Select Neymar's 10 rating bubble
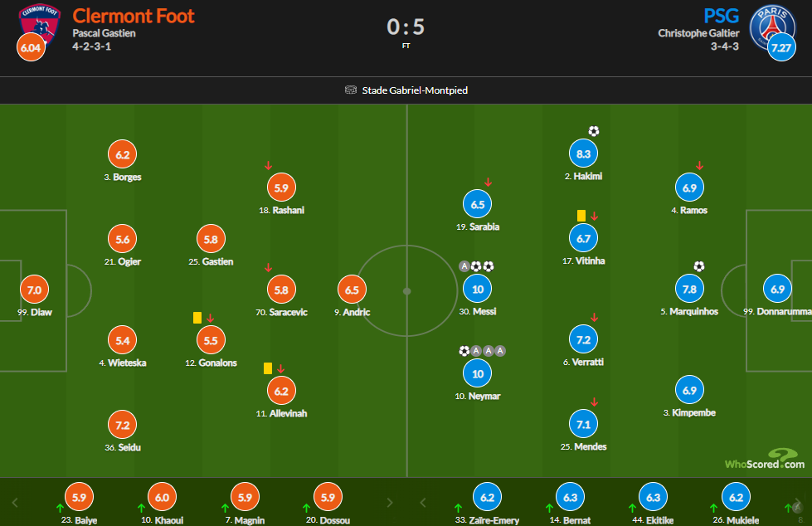The image size is (812, 526). pos(478,373)
